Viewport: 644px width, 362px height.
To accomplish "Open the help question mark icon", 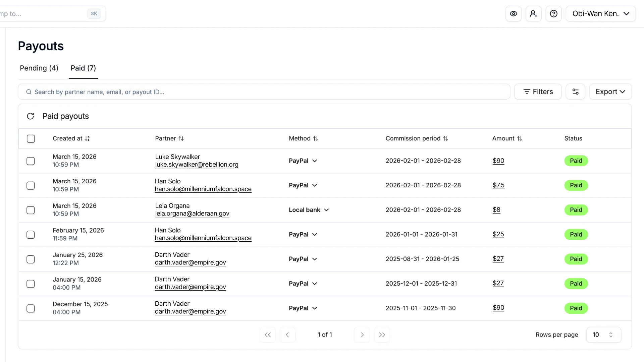I will pos(553,14).
